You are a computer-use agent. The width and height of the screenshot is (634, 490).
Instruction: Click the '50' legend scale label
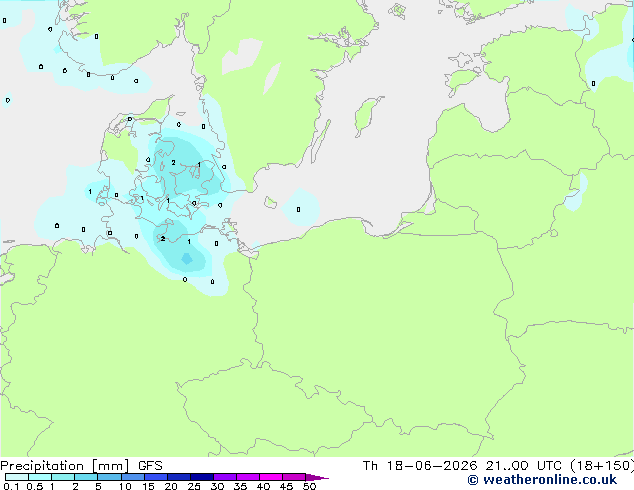[x=309, y=486]
